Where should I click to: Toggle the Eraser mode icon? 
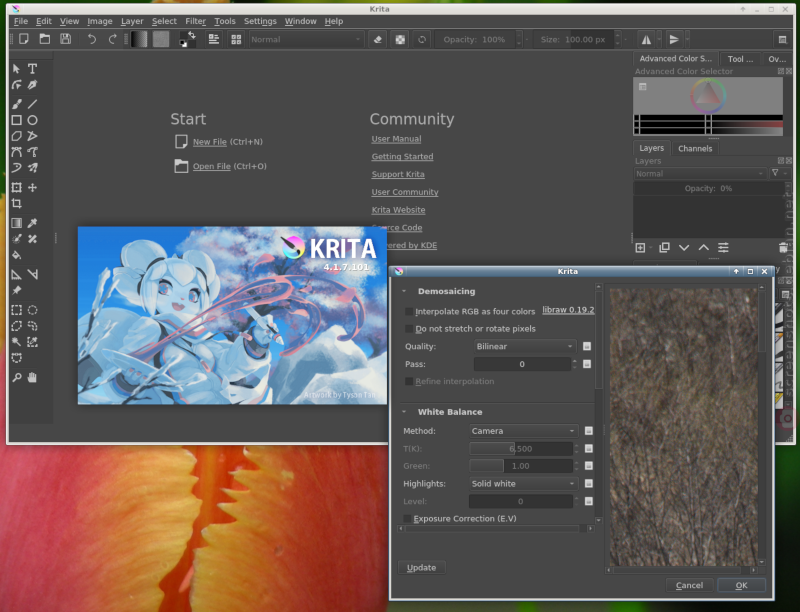[378, 39]
